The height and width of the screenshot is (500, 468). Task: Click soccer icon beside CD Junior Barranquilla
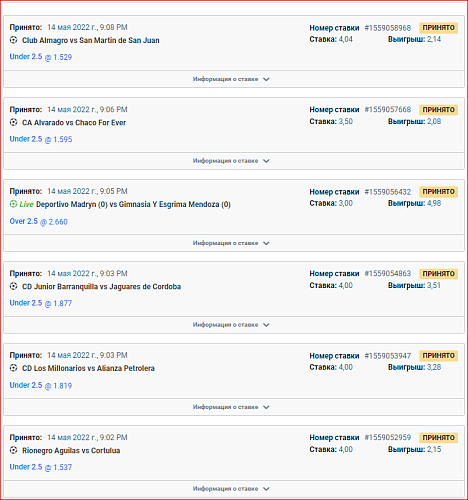click(x=13, y=286)
